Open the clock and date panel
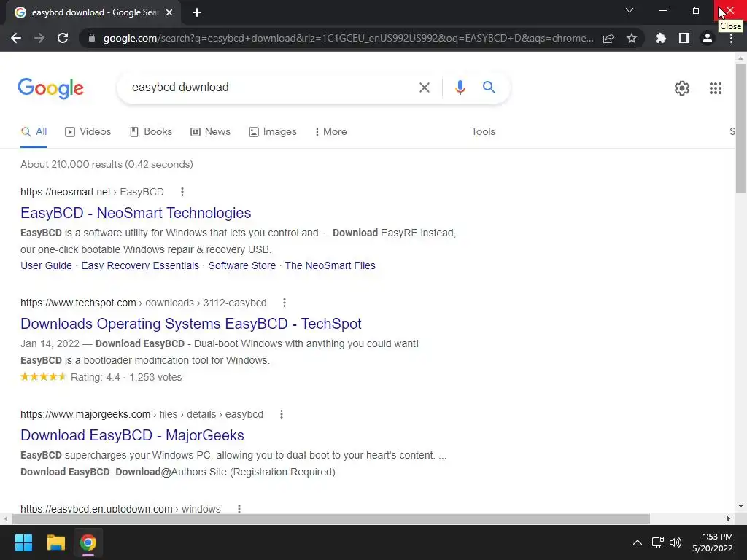This screenshot has width=747, height=560. (x=712, y=542)
